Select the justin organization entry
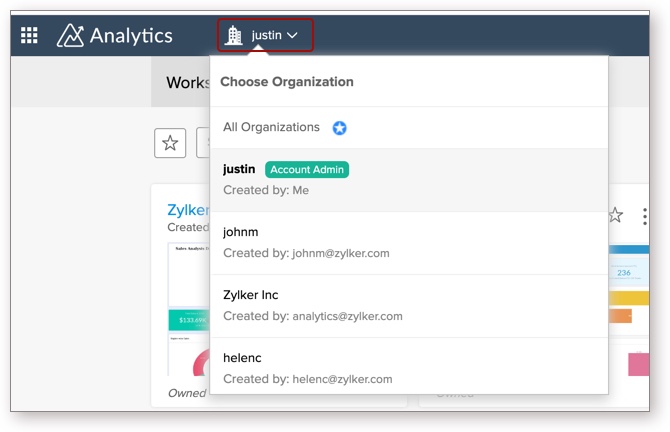 (x=409, y=180)
